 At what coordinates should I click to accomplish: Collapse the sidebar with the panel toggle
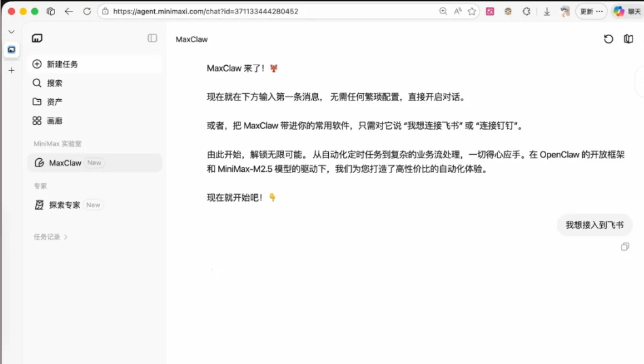click(152, 39)
